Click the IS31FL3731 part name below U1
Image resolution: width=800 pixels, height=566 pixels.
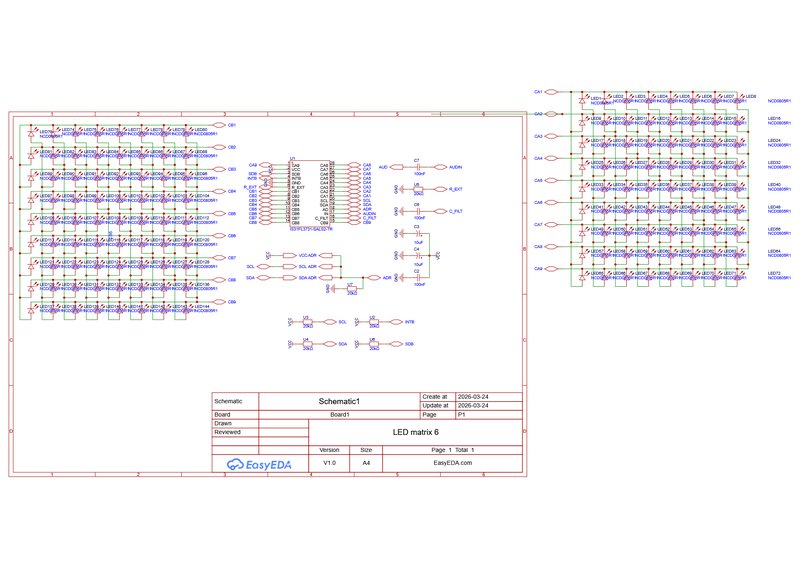pos(311,230)
